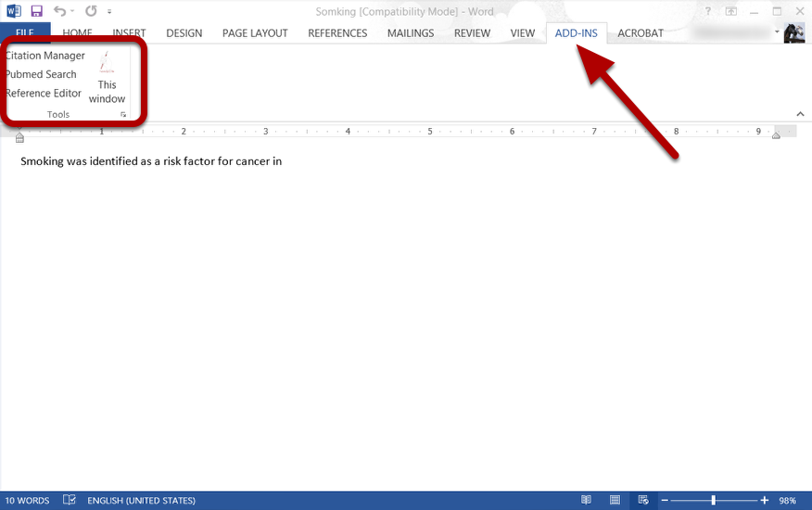Viewport: 812px width, 510px height.
Task: Expand the Tools group dialog launcher
Action: pyautogui.click(x=123, y=115)
